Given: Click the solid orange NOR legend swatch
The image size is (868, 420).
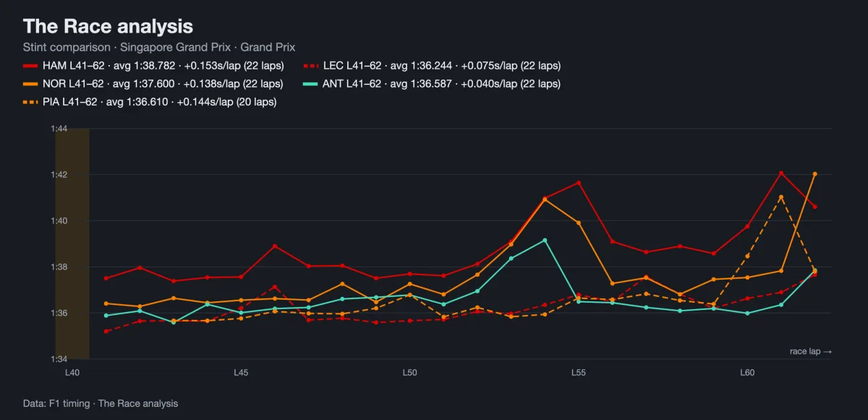Looking at the screenshot, I should (x=31, y=84).
